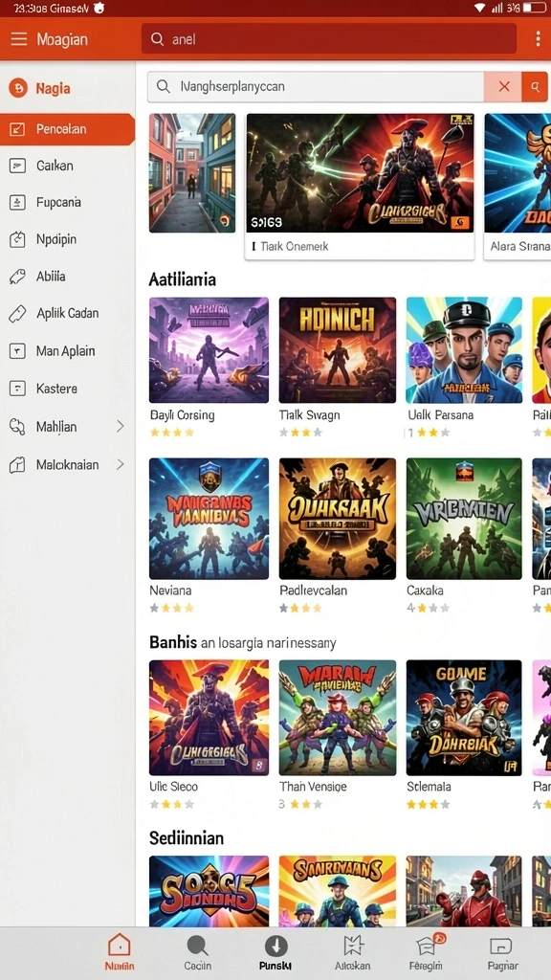This screenshot has width=551, height=980.
Task: Click the Nangiserplanyccan search field
Action: (x=316, y=87)
